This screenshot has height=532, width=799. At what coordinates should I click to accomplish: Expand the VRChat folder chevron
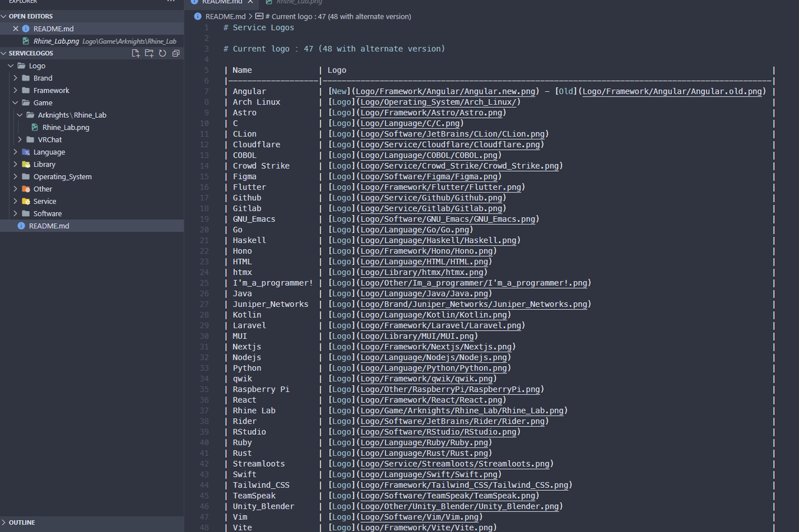point(21,139)
